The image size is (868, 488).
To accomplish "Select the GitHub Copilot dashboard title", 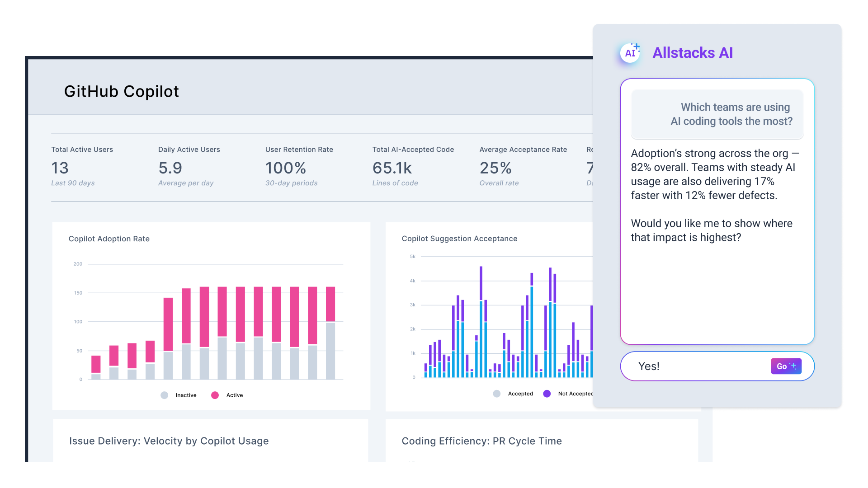I will tap(122, 91).
